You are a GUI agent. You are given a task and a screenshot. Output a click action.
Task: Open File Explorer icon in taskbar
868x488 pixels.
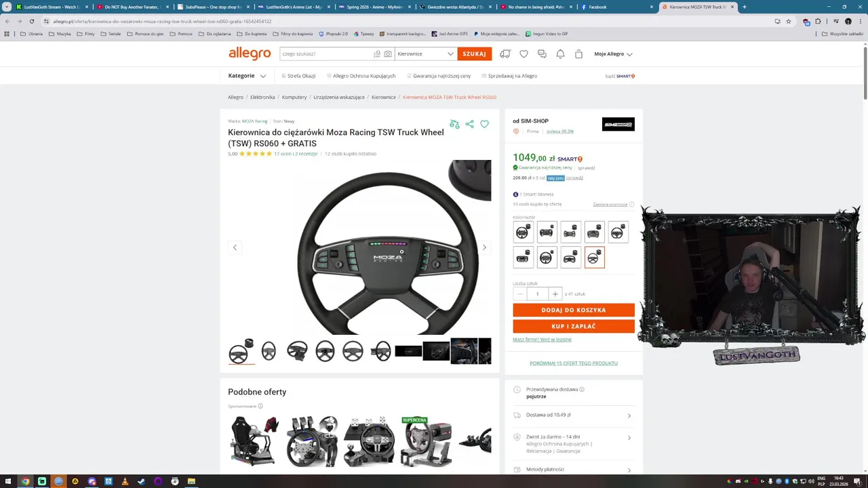(x=191, y=481)
